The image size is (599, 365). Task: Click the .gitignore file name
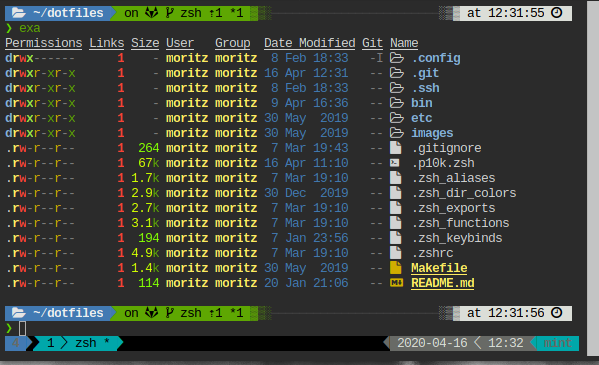(447, 148)
